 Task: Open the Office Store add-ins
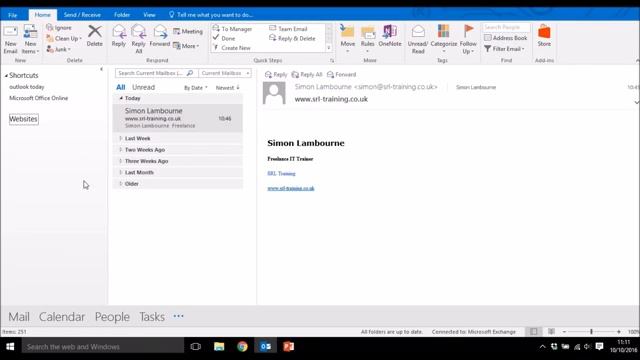[544, 36]
